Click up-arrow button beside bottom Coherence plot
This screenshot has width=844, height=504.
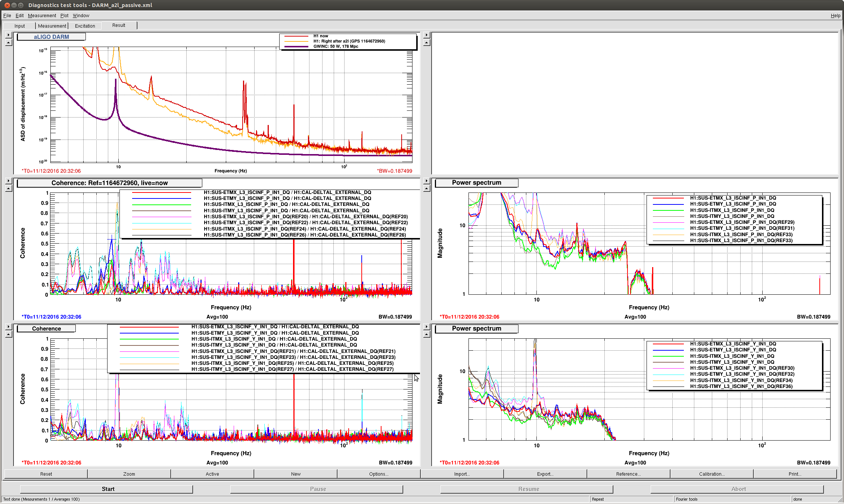[x=9, y=334]
